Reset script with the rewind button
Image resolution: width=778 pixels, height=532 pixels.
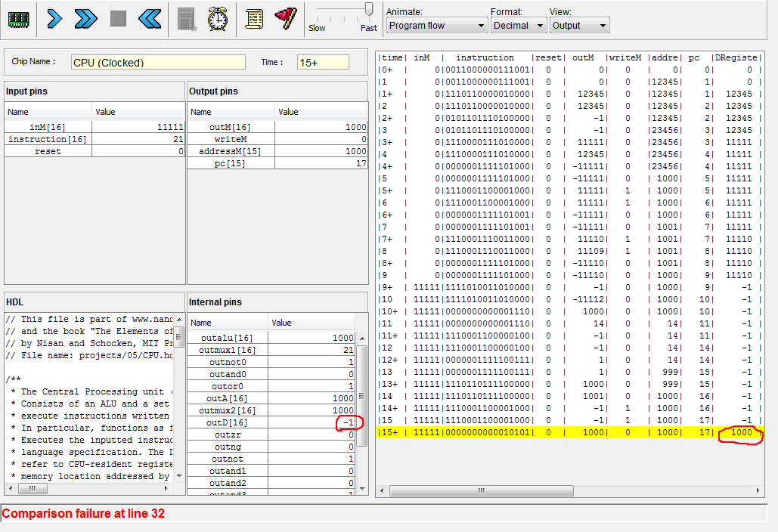(x=150, y=19)
